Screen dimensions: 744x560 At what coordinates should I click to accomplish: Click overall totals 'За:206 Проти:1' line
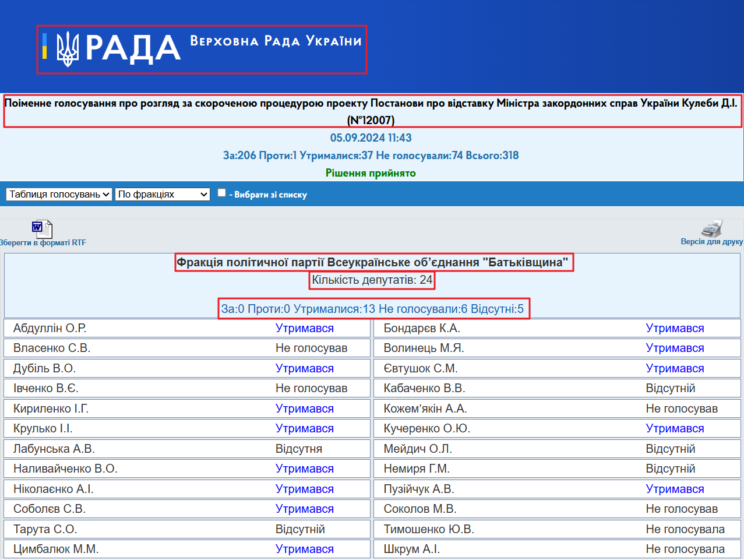pos(371,156)
